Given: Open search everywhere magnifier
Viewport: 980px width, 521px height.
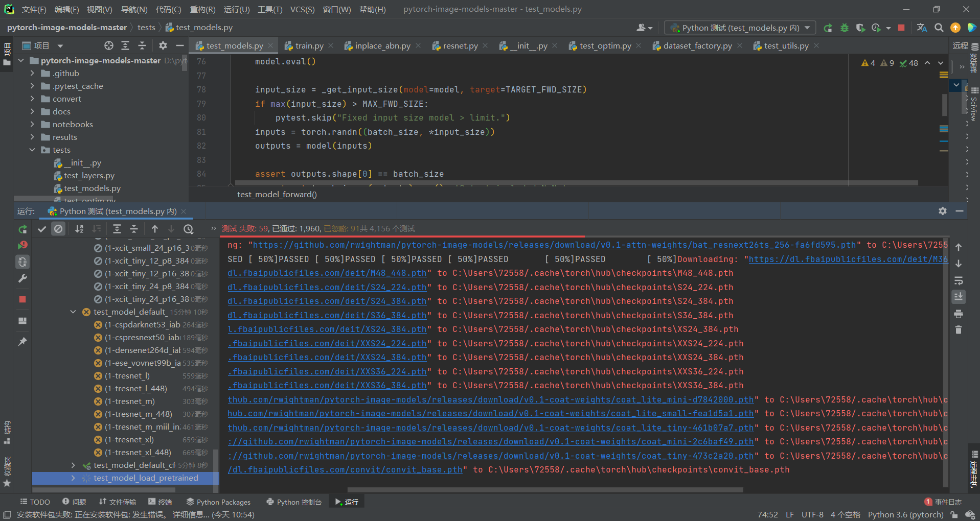Looking at the screenshot, I should pos(939,28).
